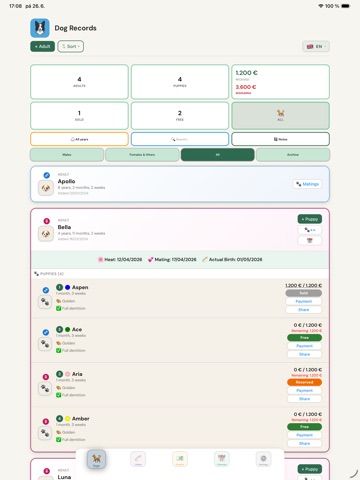Image resolution: width=360 pixels, height=480 pixels.
Task: Open the All years filter dropdown
Action: click(x=79, y=139)
